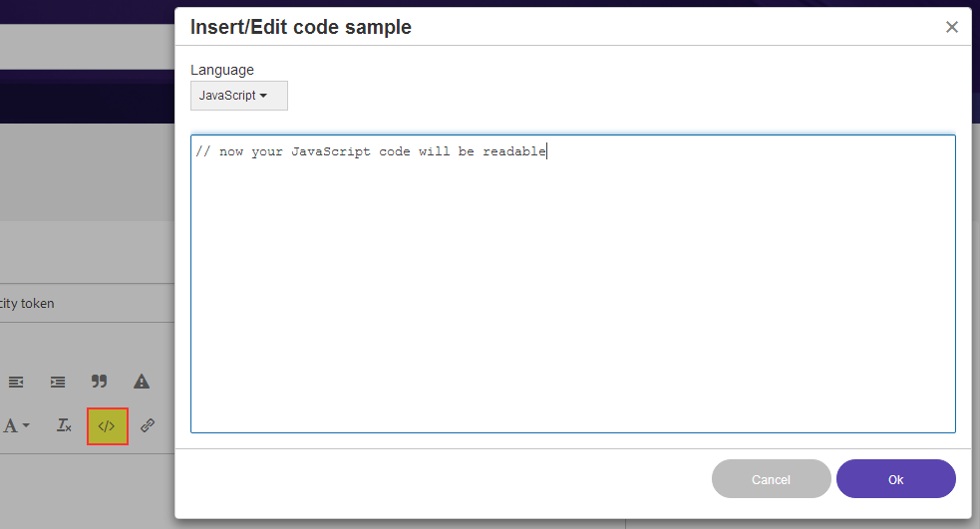The width and height of the screenshot is (980, 529).
Task: Click the 'Insert/Edit code sample' title
Action: (301, 28)
